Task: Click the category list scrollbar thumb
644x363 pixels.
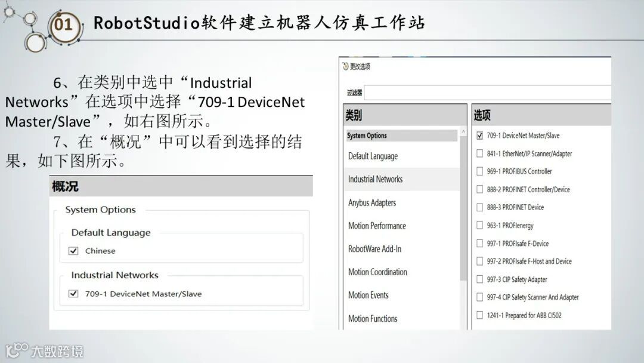Action: click(463, 208)
